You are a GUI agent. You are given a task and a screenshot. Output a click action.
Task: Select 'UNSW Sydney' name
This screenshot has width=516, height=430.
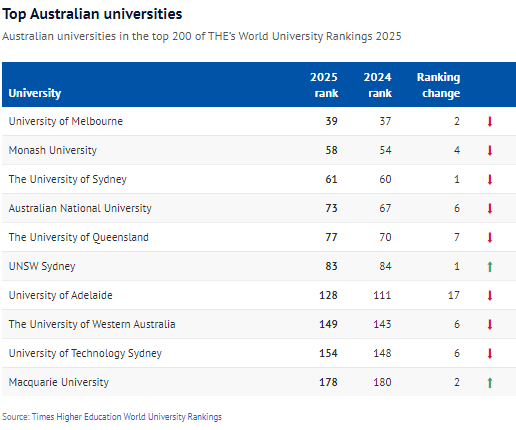click(x=42, y=266)
